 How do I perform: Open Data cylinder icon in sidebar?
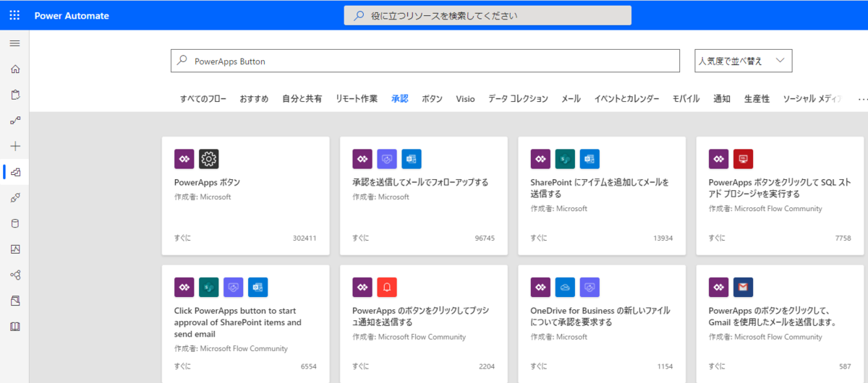coord(15,223)
